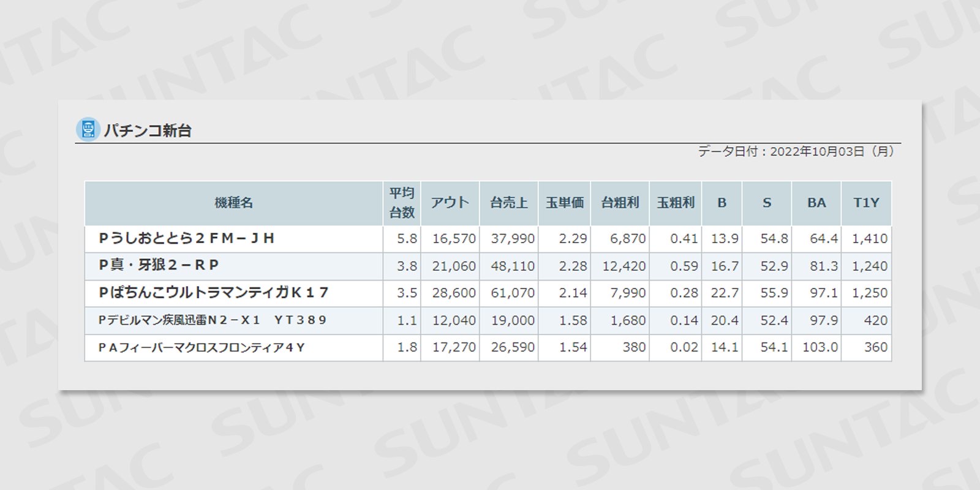Click the 6,870 gross profit cell
Screen dimensions: 980x490
pos(620,239)
